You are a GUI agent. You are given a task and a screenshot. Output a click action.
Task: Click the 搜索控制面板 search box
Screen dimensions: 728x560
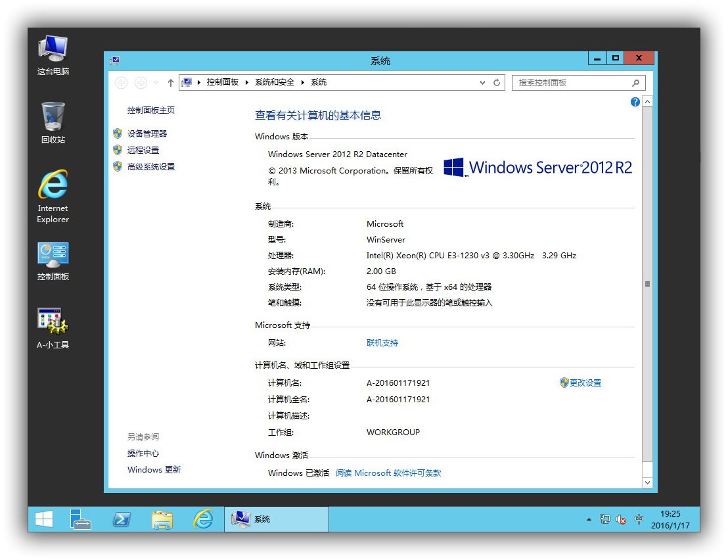point(578,83)
